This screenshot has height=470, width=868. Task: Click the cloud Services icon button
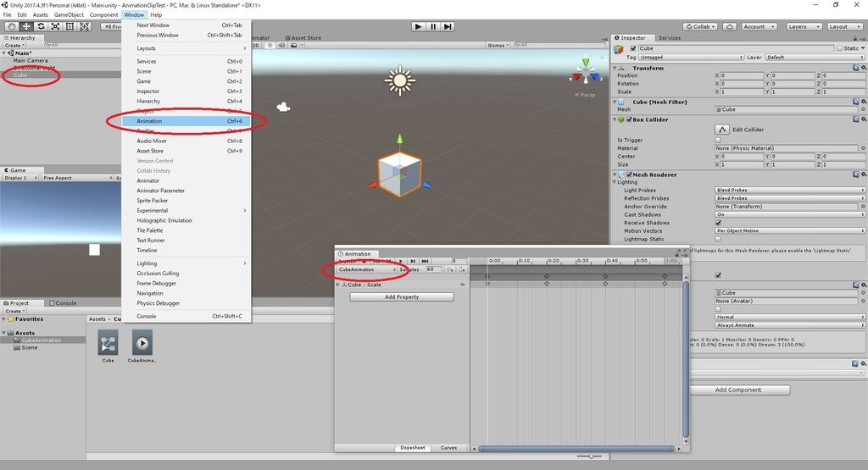pos(730,26)
